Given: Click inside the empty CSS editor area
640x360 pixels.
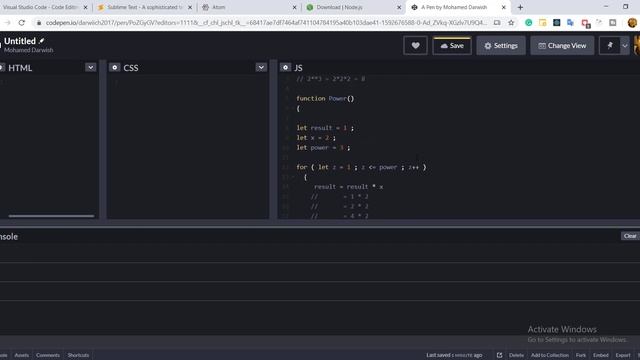Looking at the screenshot, I should pyautogui.click(x=188, y=147).
